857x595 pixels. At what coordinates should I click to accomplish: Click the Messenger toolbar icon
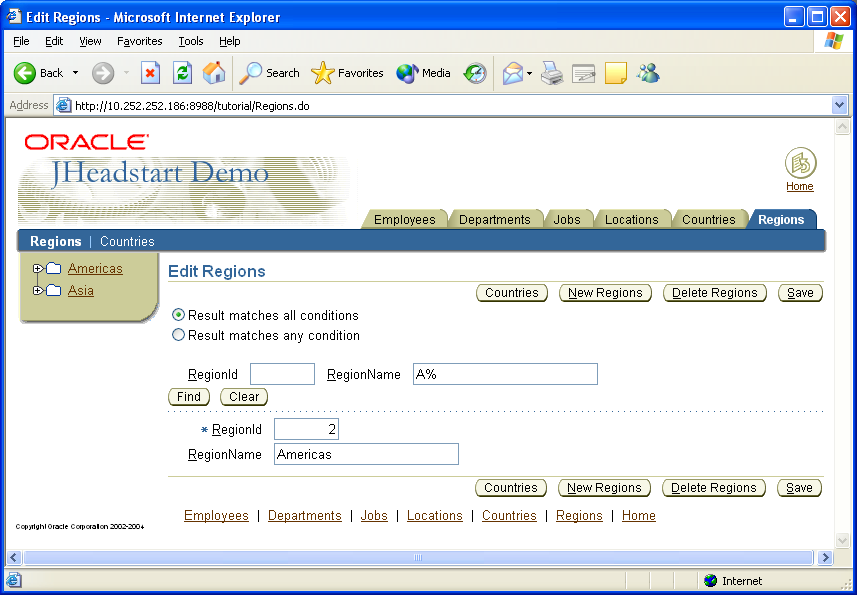(x=648, y=73)
